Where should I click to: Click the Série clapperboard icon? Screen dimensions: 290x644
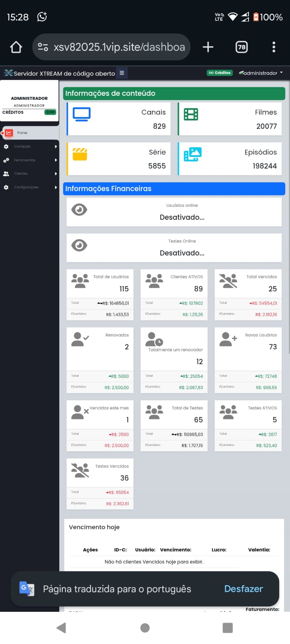[80, 154]
